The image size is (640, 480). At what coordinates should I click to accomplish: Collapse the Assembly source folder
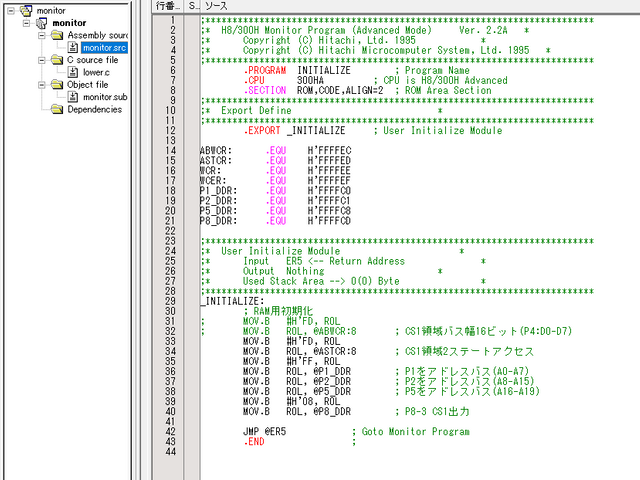tap(41, 35)
